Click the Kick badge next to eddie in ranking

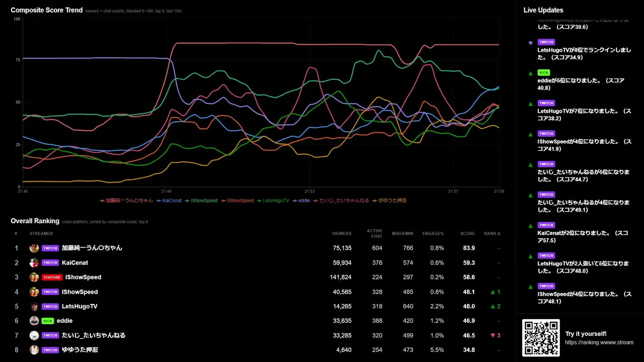coord(48,321)
